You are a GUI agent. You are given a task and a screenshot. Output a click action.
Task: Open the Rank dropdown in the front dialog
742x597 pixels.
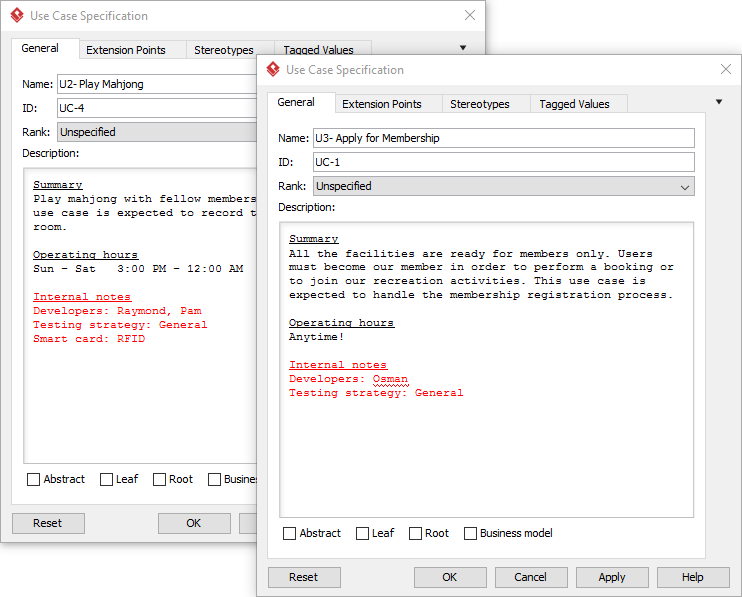tap(504, 186)
